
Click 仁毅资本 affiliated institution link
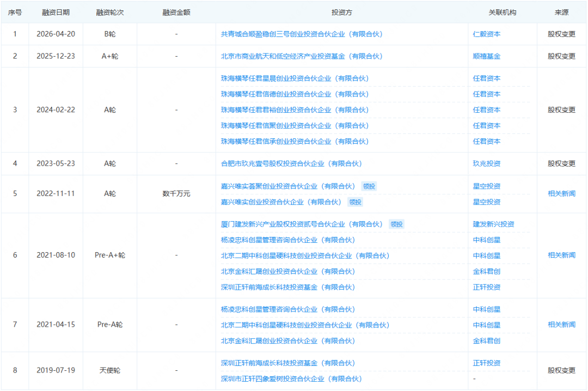(486, 34)
